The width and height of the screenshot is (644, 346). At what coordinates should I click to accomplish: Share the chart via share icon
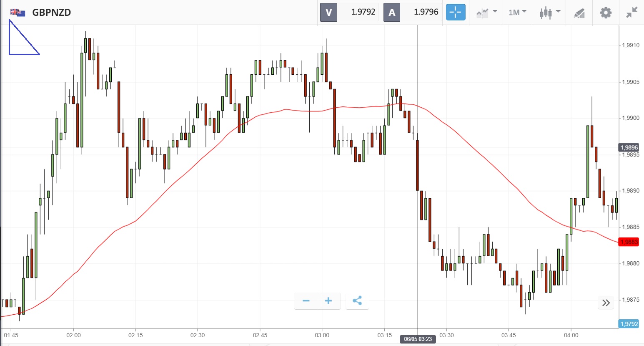[357, 301]
